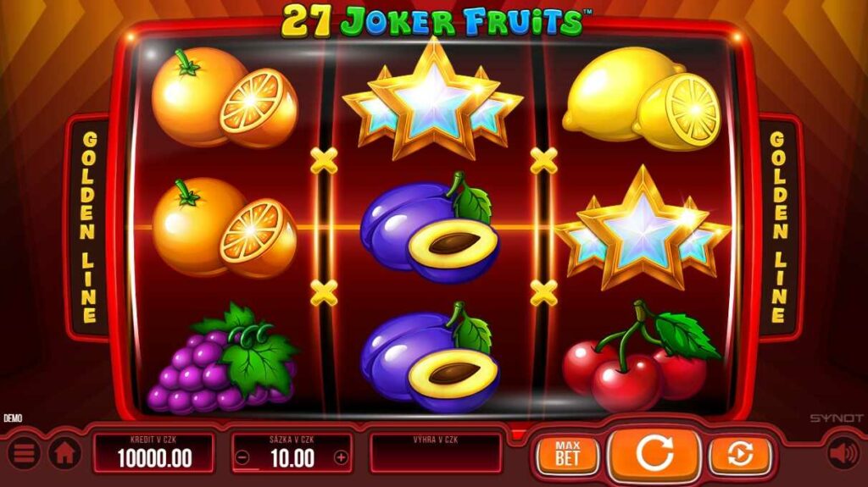Mute the game sound speaker icon
868x487 pixels.
click(843, 453)
